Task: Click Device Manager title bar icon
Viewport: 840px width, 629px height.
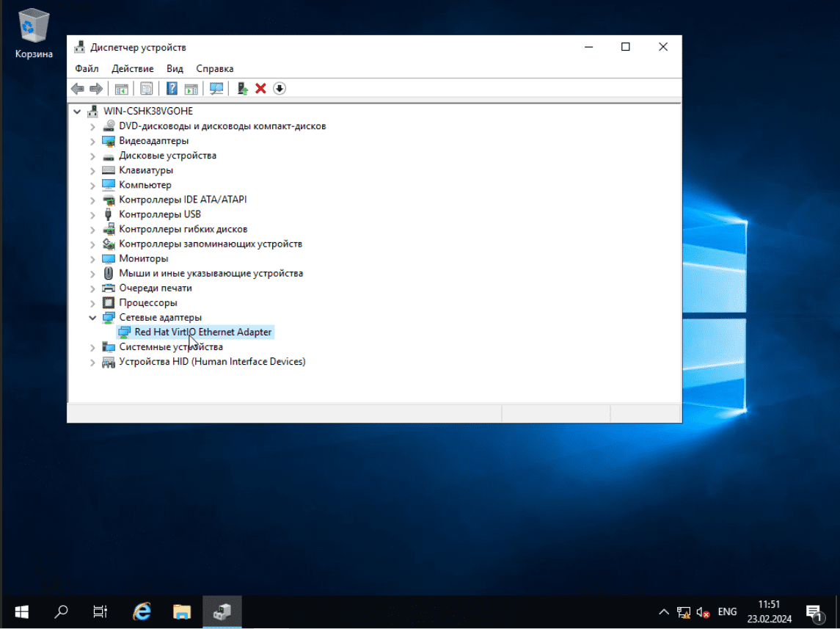Action: pyautogui.click(x=80, y=47)
